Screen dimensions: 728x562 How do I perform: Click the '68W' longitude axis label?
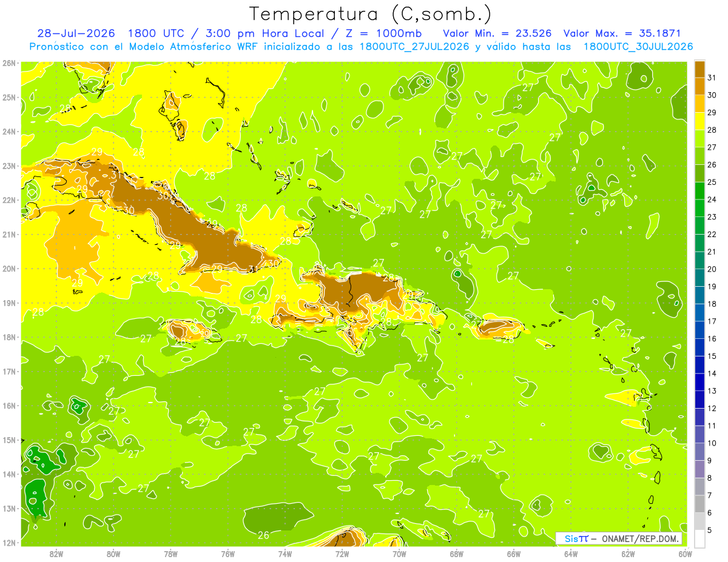tap(456, 554)
